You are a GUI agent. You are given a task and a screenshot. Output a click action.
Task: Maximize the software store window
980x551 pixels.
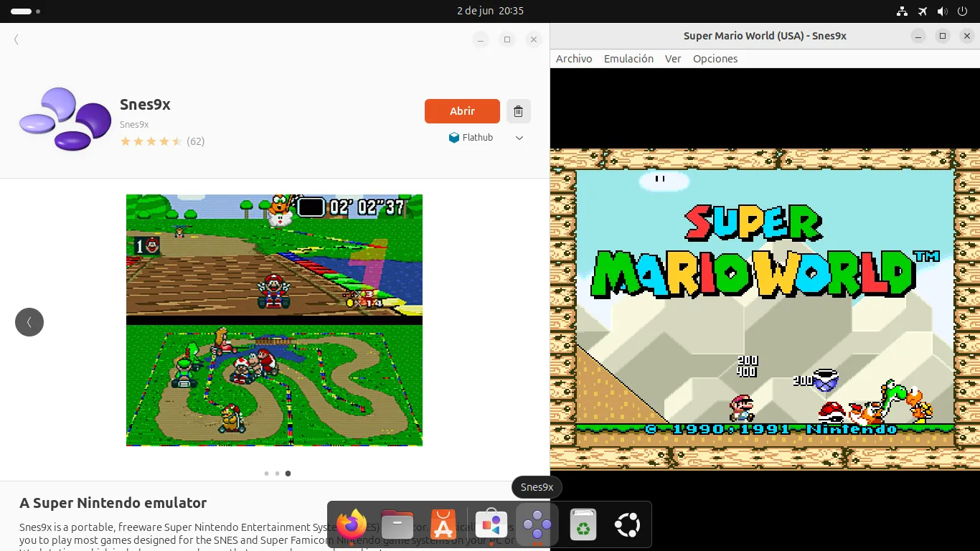coord(507,39)
